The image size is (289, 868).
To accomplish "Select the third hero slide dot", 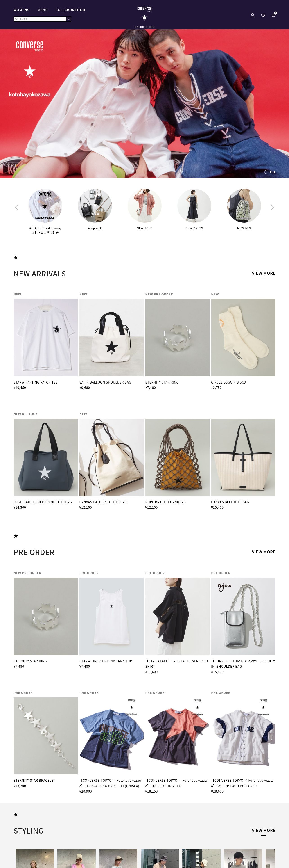I will tap(275, 172).
